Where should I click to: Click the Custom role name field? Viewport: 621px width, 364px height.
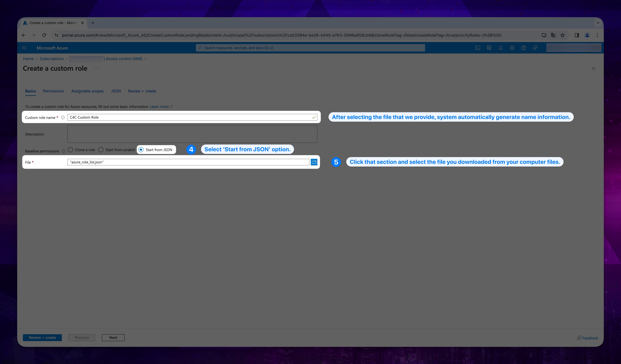tap(192, 117)
